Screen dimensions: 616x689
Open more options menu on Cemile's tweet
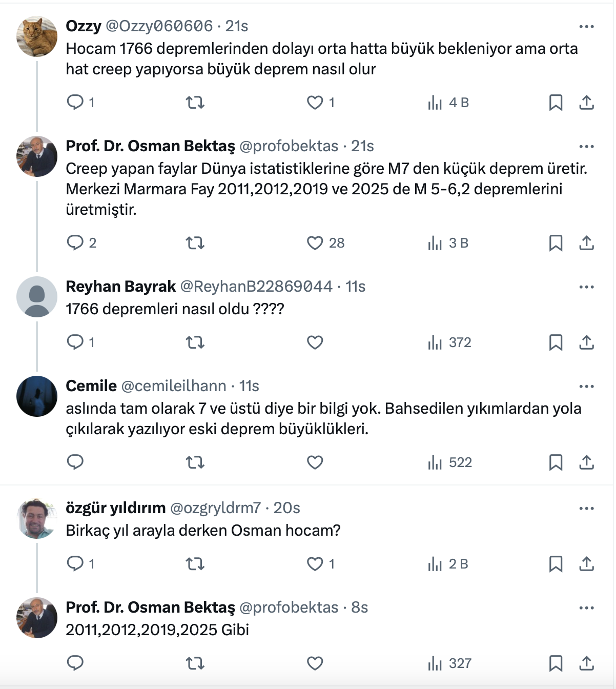(x=586, y=387)
